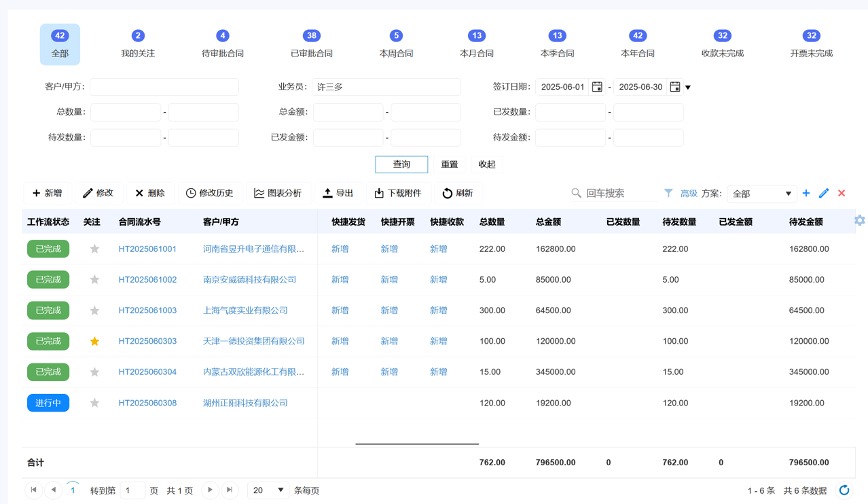Click the funnel filter icon beside 高级
The height and width of the screenshot is (504, 868).
[668, 194]
